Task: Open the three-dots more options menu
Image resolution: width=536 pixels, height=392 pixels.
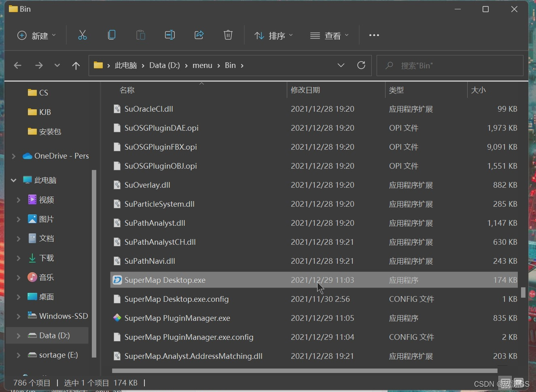Action: (374, 35)
